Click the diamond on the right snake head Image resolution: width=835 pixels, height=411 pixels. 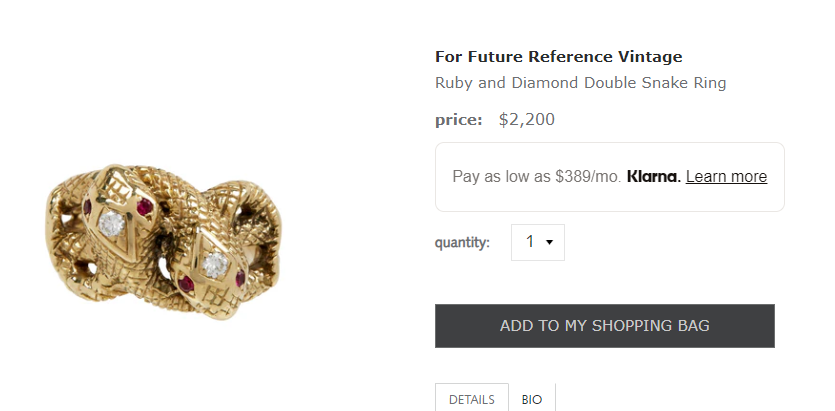(x=214, y=263)
